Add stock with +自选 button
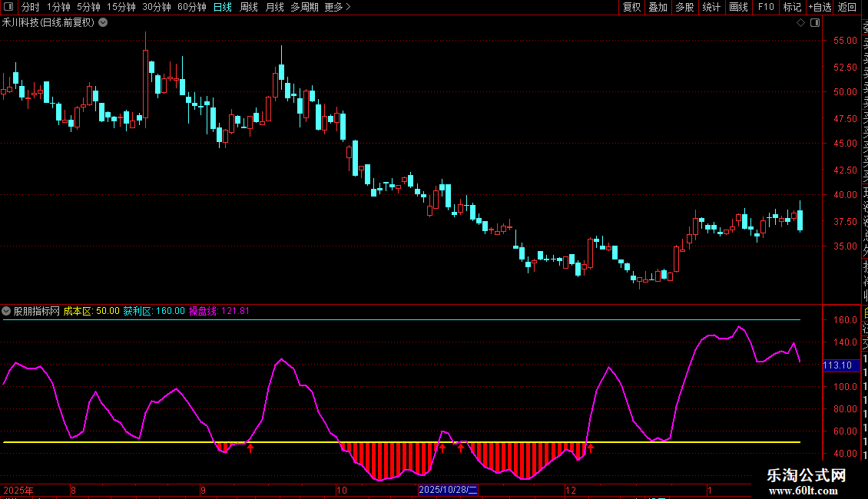868x499 pixels. click(x=820, y=7)
